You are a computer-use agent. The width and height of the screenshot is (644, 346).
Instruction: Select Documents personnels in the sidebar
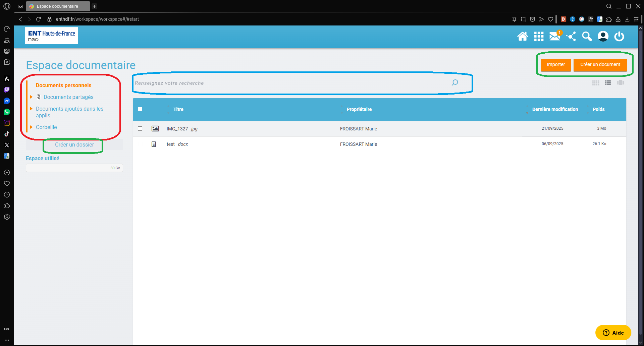[63, 85]
